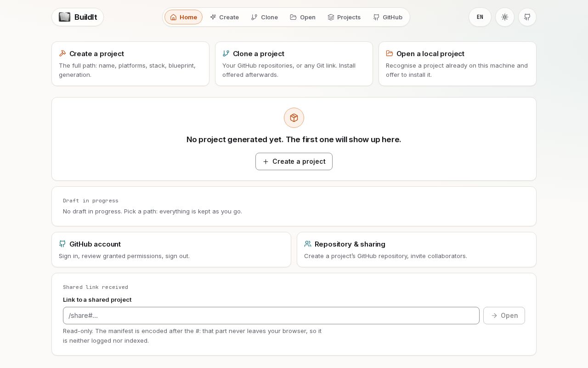Click the BuildIt logo icon
Viewport: 588px width, 368px height.
click(65, 17)
